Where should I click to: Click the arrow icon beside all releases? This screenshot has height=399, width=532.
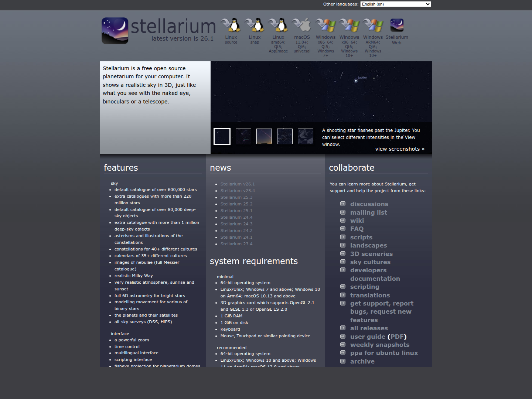[x=343, y=328]
